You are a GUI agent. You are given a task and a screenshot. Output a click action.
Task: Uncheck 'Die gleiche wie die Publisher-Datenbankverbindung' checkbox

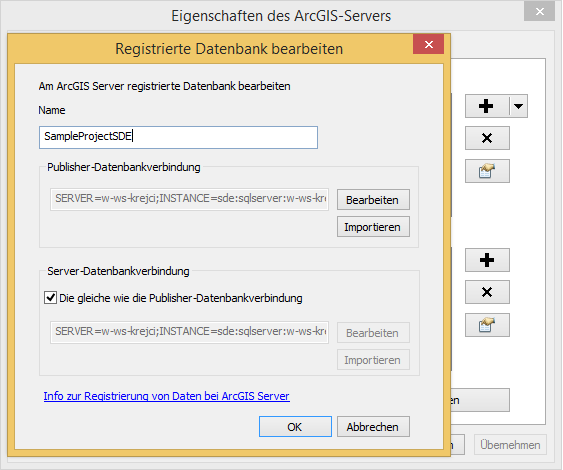click(x=50, y=298)
